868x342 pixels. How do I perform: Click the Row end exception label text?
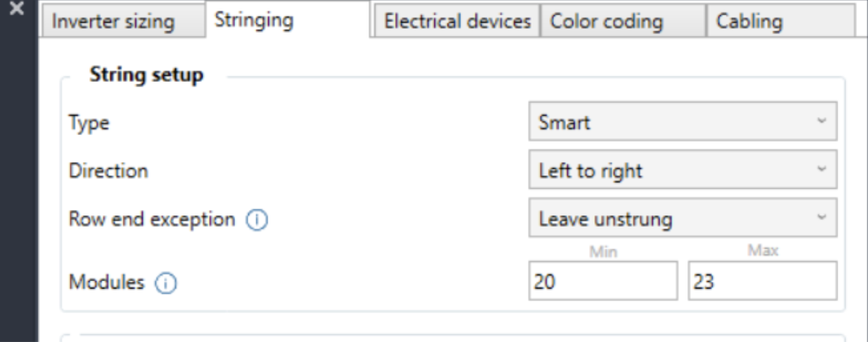(x=151, y=219)
